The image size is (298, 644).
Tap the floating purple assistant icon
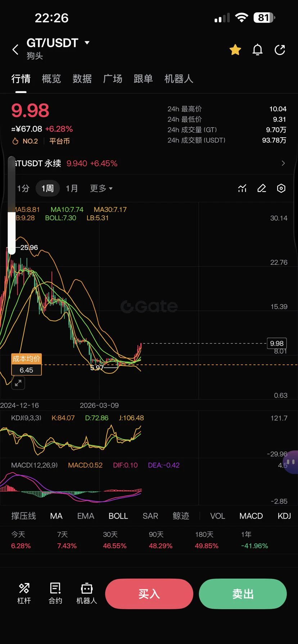tap(291, 462)
